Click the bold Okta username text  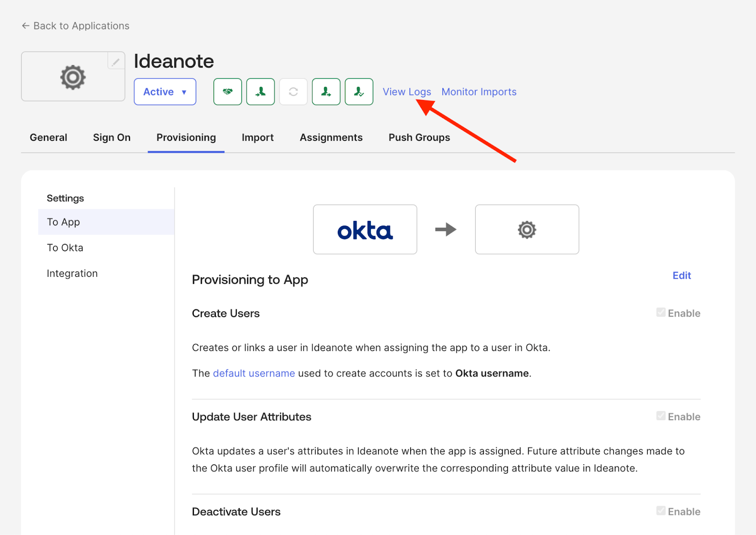point(492,373)
